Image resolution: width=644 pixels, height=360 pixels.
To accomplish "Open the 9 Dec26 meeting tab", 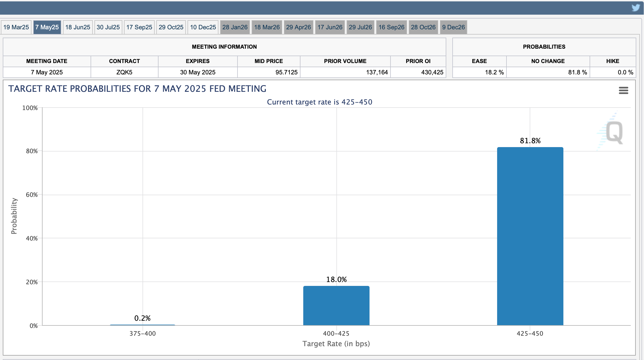I will 453,27.
